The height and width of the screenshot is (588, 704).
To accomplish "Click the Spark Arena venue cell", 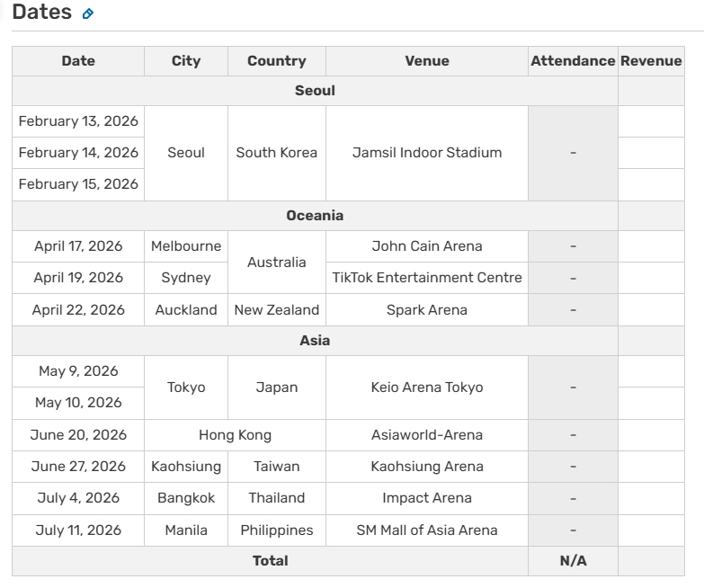I will 427,310.
